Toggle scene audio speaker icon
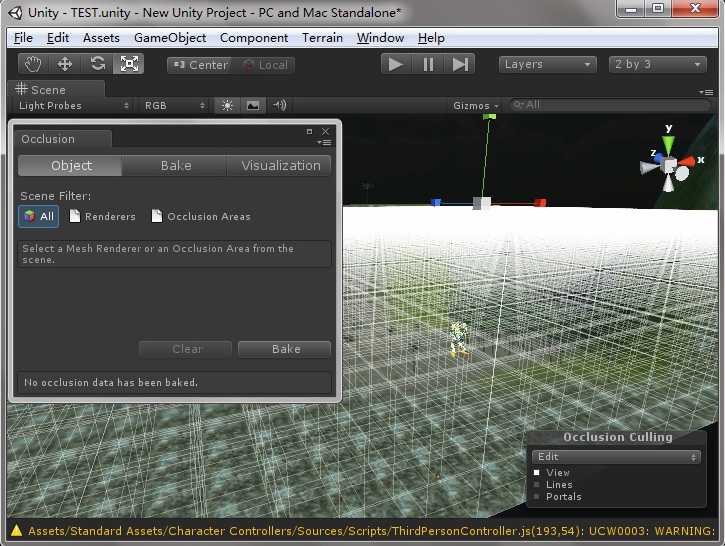The image size is (725, 546). tap(280, 106)
